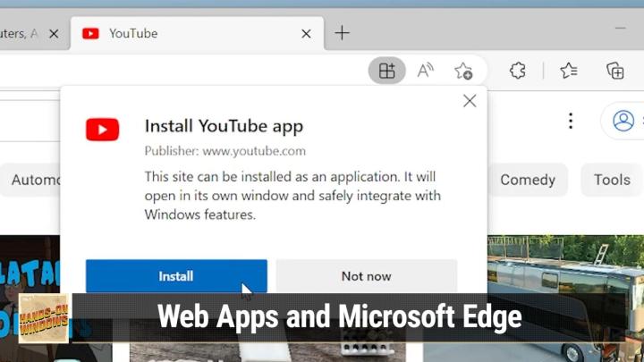Open the bus video thumbnail
Viewport: 644px width, 362px height.
point(565,299)
